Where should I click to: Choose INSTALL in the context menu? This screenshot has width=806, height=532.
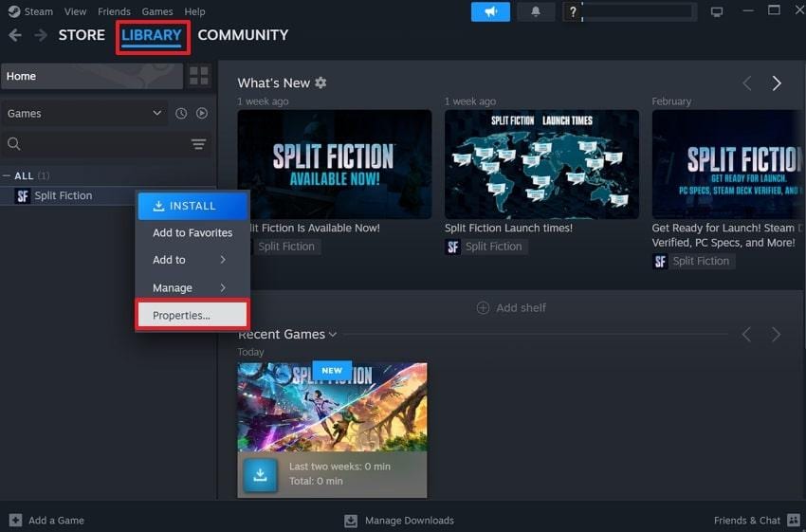tap(192, 206)
